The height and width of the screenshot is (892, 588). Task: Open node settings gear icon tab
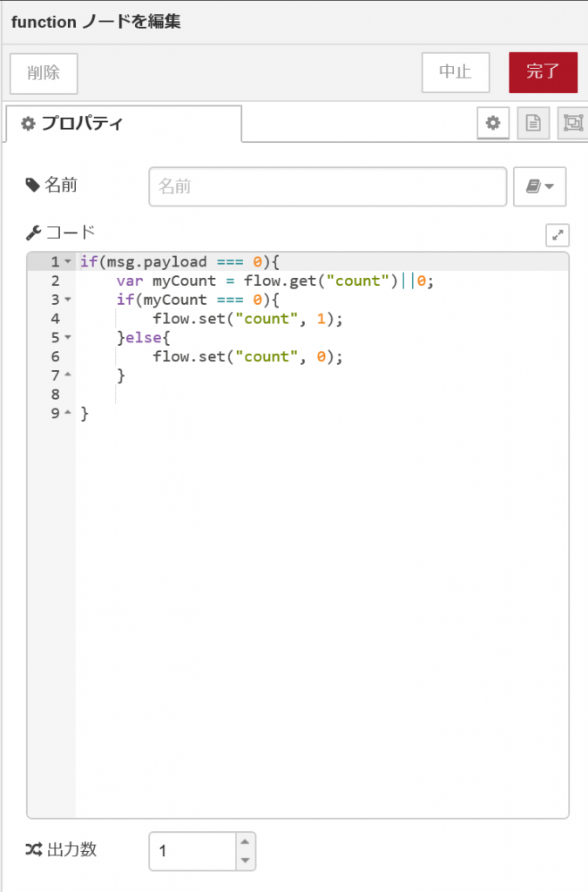(493, 124)
